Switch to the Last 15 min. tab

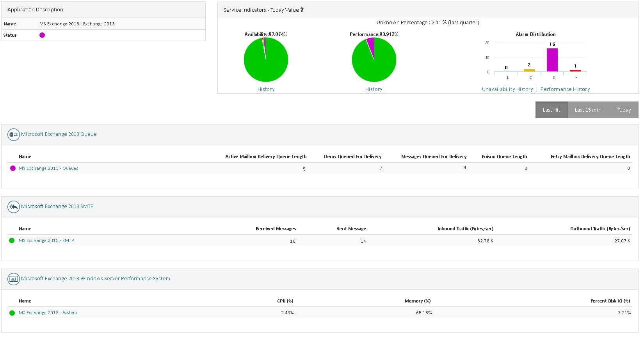[588, 110]
